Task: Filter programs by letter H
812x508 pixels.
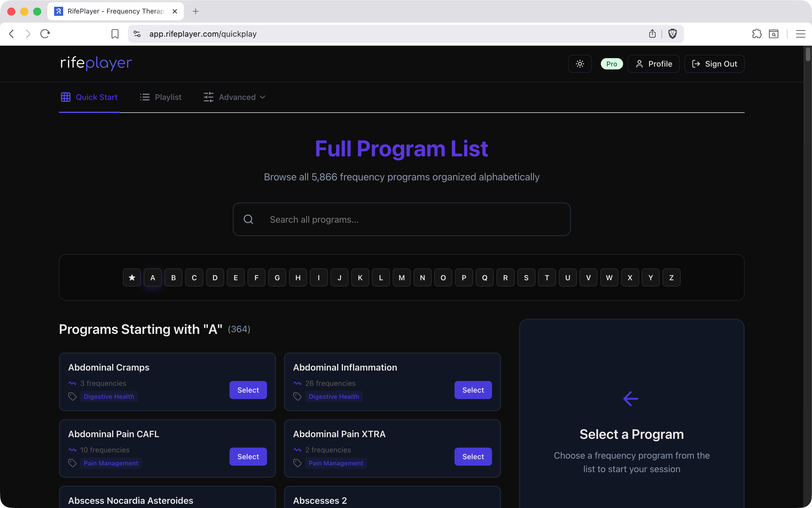Action: [x=298, y=277]
